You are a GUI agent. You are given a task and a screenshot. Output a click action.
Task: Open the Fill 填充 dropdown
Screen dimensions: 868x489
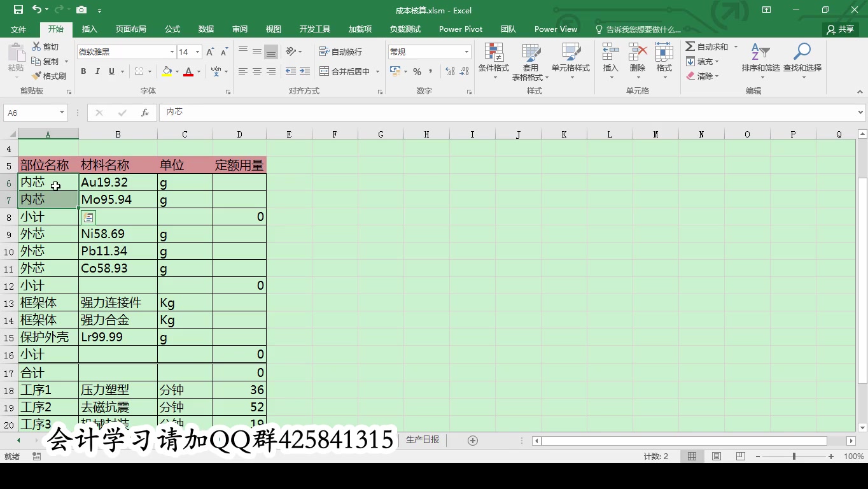[703, 62]
